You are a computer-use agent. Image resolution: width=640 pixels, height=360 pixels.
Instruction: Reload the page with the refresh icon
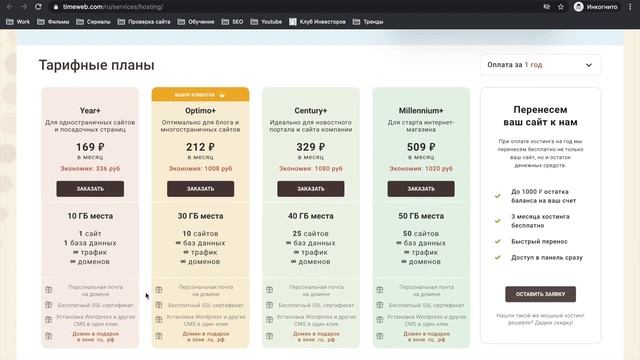click(38, 7)
